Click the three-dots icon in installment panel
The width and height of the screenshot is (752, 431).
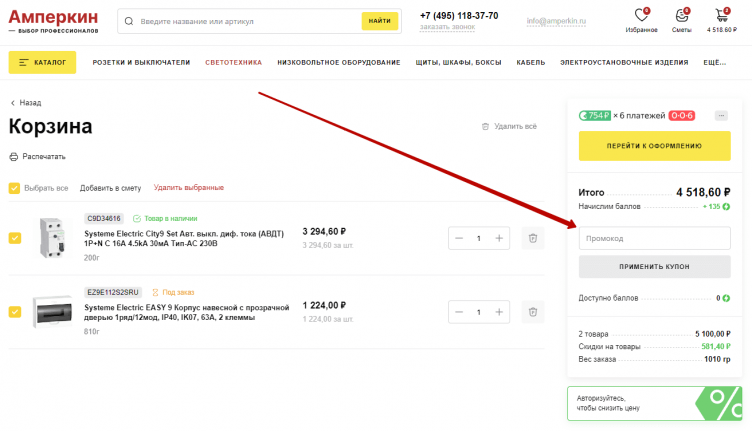pyautogui.click(x=721, y=116)
